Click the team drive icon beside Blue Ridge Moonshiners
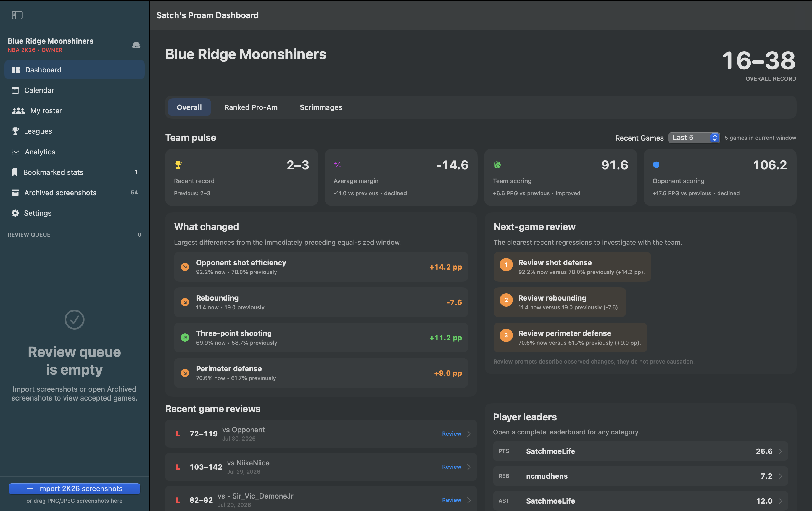The image size is (812, 511). pyautogui.click(x=136, y=45)
